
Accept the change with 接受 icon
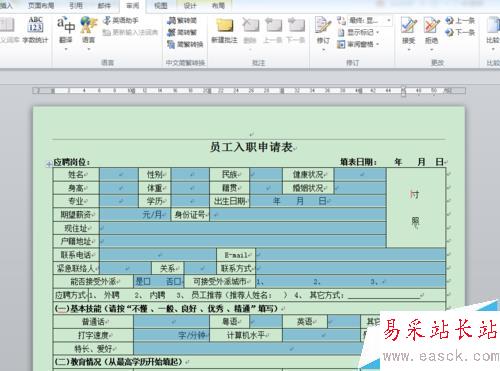409,26
